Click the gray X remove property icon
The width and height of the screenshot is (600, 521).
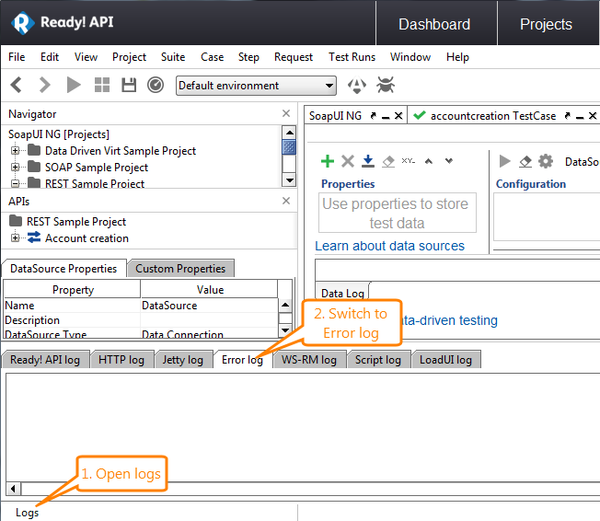[x=347, y=161]
